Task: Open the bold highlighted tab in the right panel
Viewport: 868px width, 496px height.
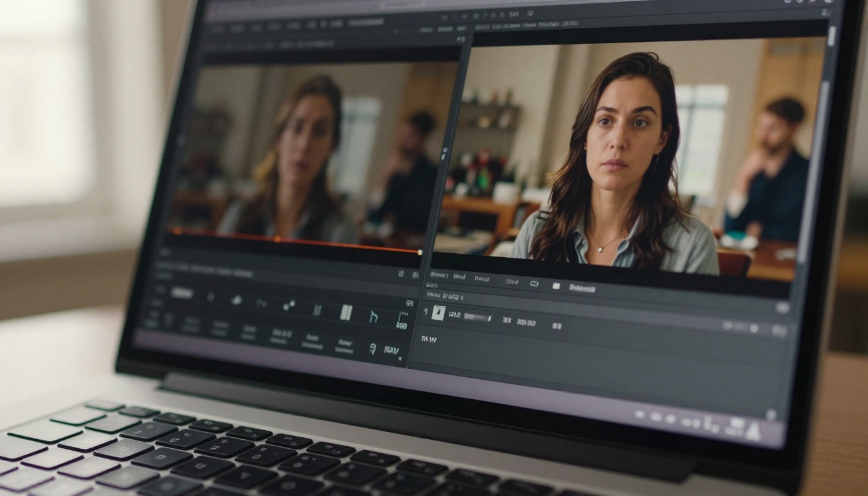Action: (x=582, y=288)
